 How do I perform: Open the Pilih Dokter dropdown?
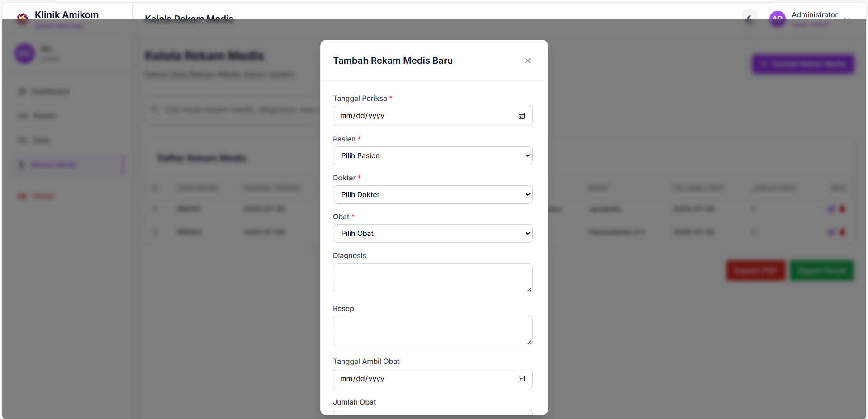click(x=432, y=195)
